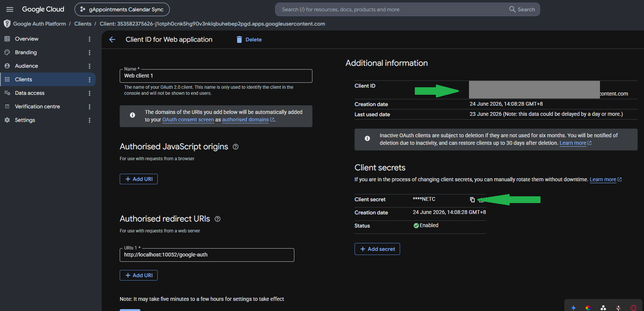Click the Last used date value 23 June 2026
Image resolution: width=644 pixels, height=311 pixels.
pos(546,114)
